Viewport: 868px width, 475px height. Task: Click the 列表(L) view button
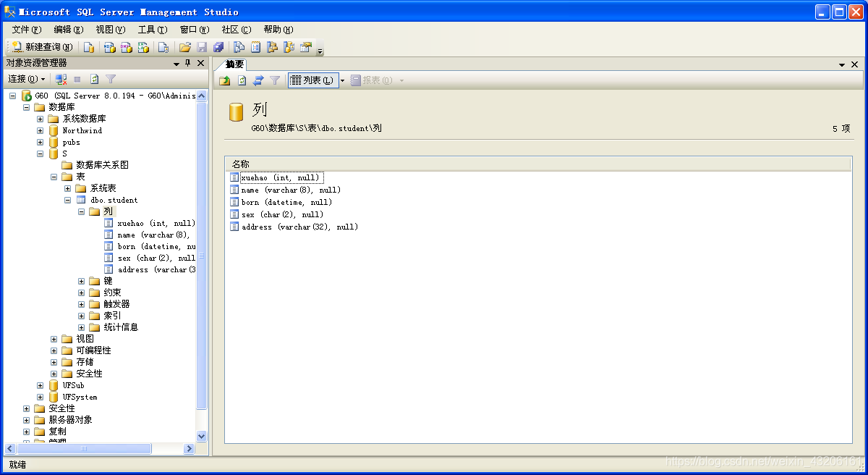tap(313, 80)
